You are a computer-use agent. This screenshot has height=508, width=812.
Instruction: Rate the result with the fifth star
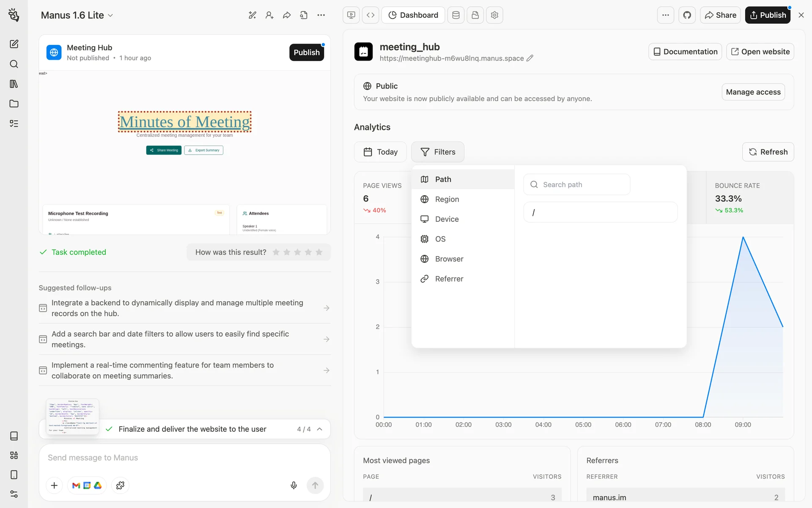pyautogui.click(x=319, y=252)
